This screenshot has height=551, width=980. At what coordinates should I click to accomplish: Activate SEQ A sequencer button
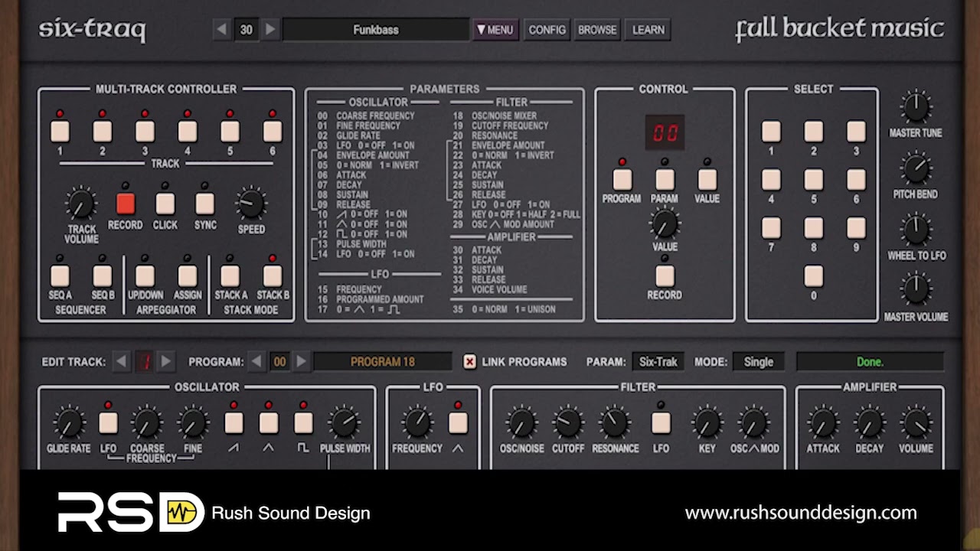pos(60,275)
